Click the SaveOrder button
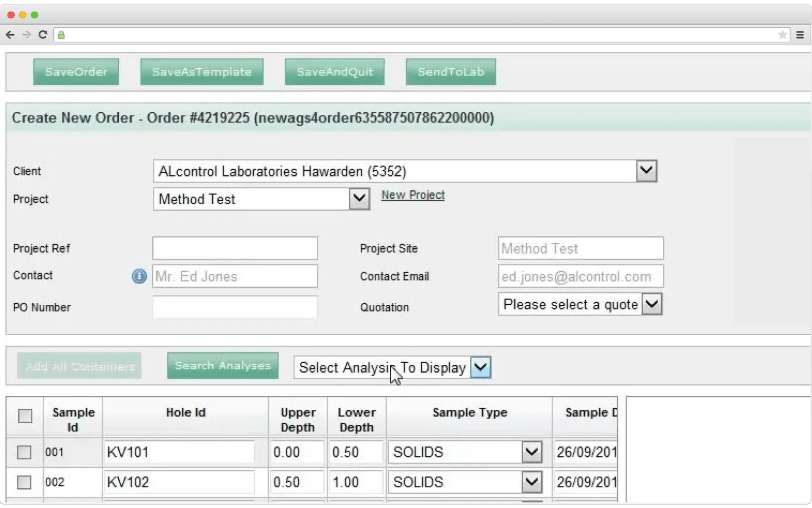The width and height of the screenshot is (812, 508). tap(76, 72)
